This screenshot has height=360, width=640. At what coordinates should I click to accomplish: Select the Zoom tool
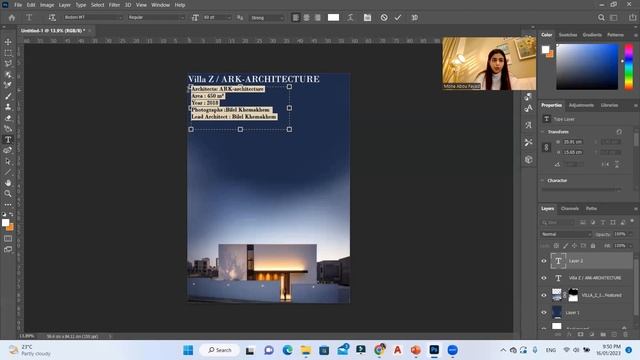click(8, 193)
